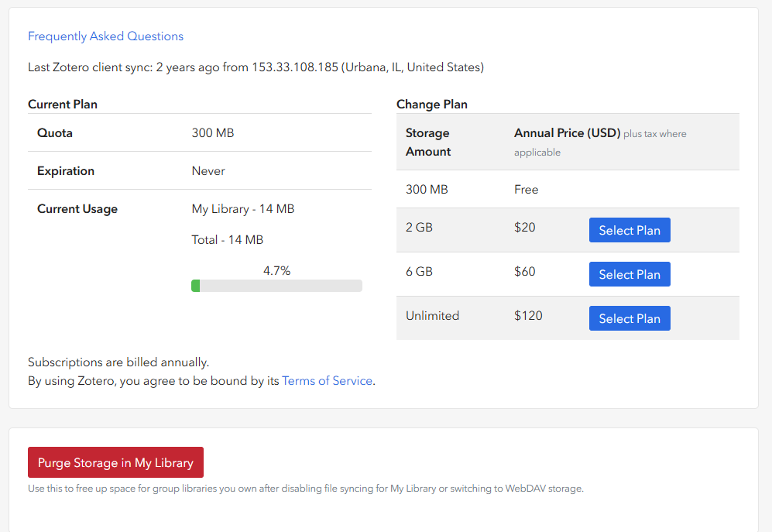Viewport: 772px width, 532px height.
Task: Click the $120 price cell
Action: pos(528,316)
